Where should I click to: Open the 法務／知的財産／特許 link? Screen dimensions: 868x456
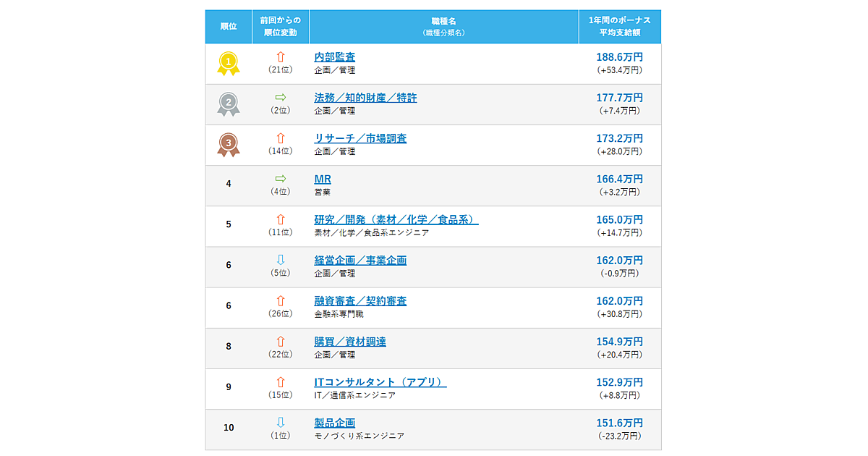click(365, 98)
